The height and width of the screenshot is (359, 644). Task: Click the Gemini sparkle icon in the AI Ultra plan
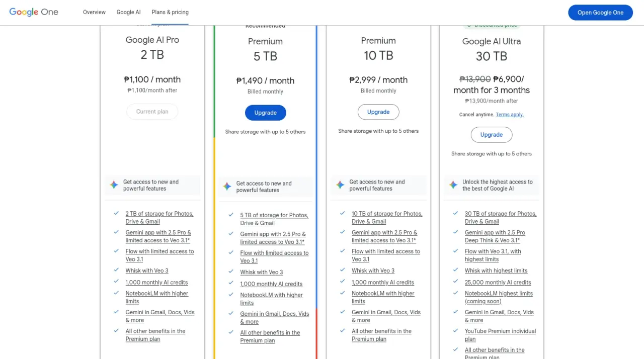pos(453,185)
